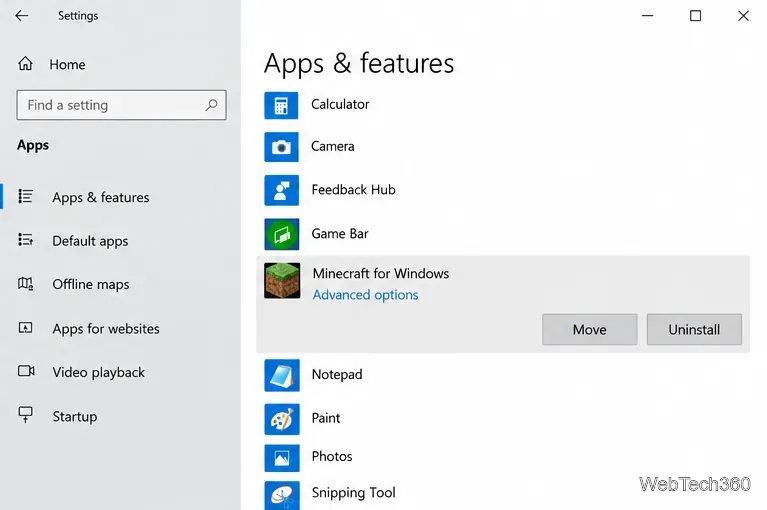The height and width of the screenshot is (510, 767).
Task: Open the Video playback section
Action: 98,372
